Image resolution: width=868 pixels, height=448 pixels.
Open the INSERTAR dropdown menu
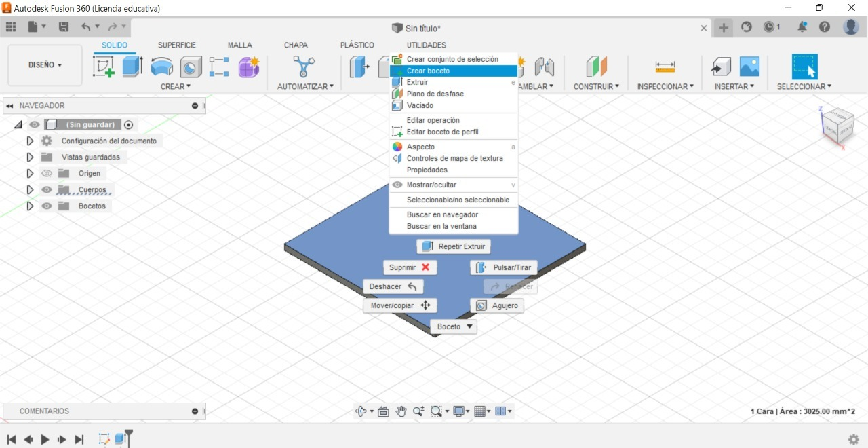point(734,86)
